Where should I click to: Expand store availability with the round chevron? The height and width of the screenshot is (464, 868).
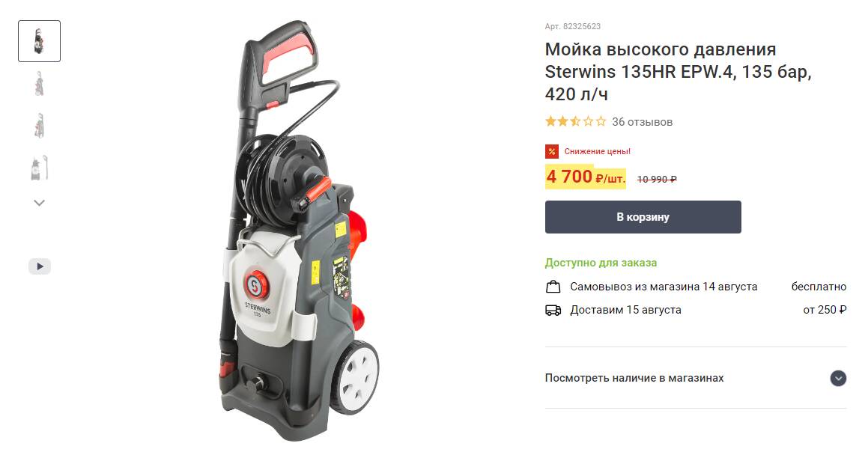click(838, 378)
